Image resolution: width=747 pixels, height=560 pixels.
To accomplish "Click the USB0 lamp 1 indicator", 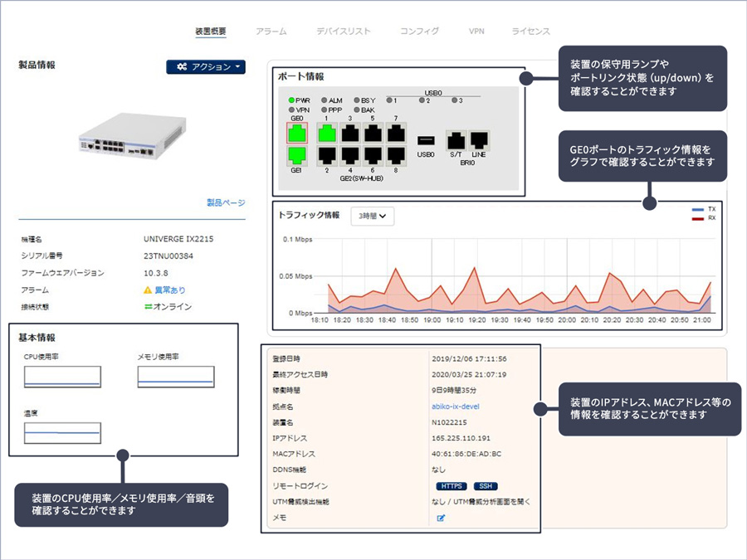I will (x=389, y=100).
